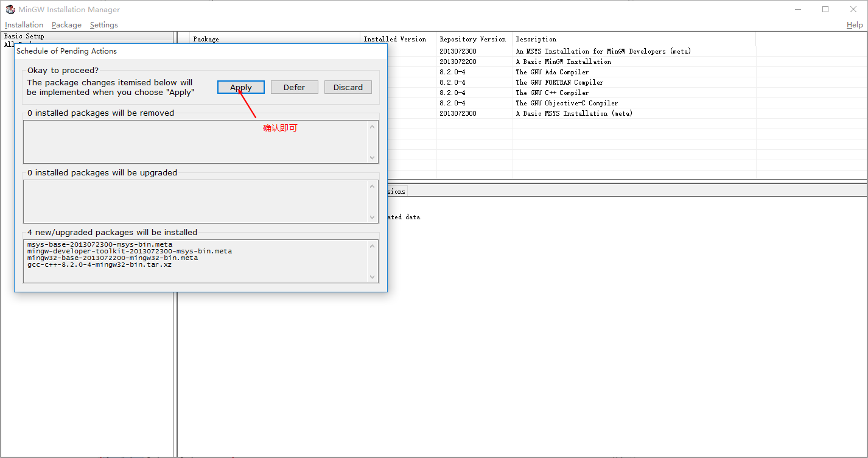This screenshot has width=868, height=458.
Task: Click the up arrow of the removed packages list
Action: pos(373,127)
